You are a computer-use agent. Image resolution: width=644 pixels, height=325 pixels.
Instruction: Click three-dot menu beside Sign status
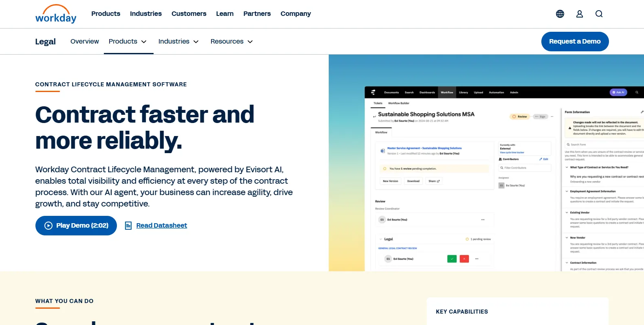point(552,116)
